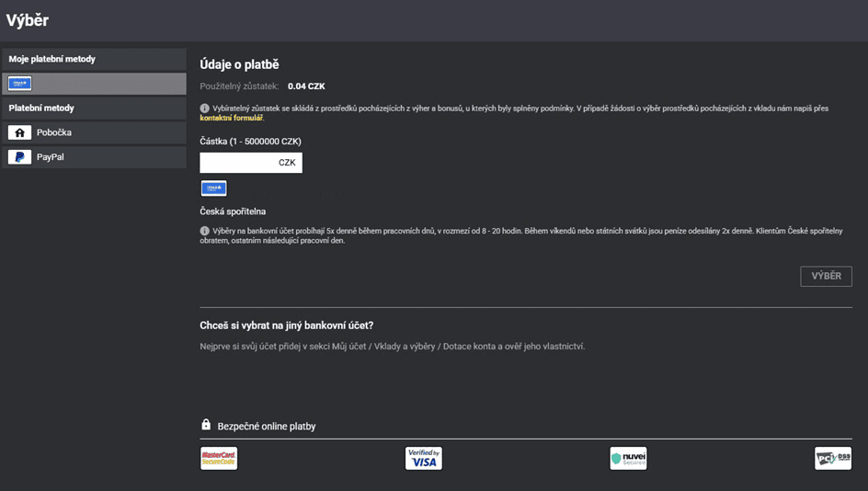Click the Bezpečné online platby label
This screenshot has width=868, height=491.
coord(267,427)
